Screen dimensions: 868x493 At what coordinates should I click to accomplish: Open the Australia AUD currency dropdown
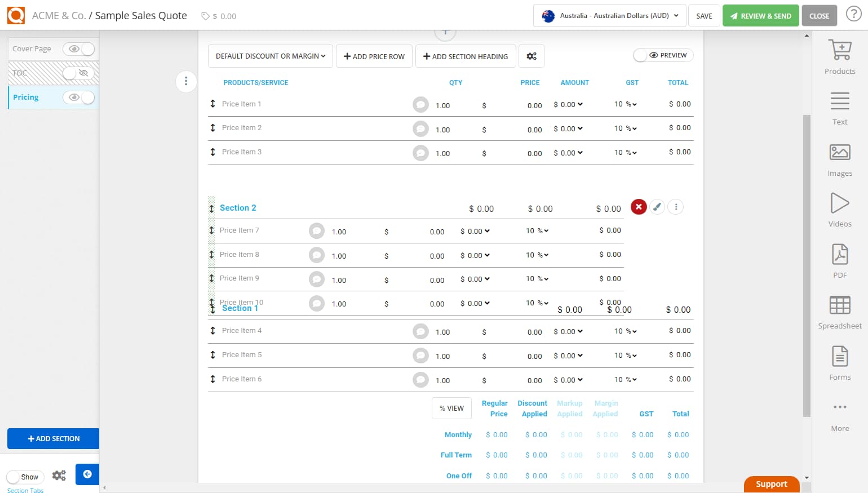609,16
